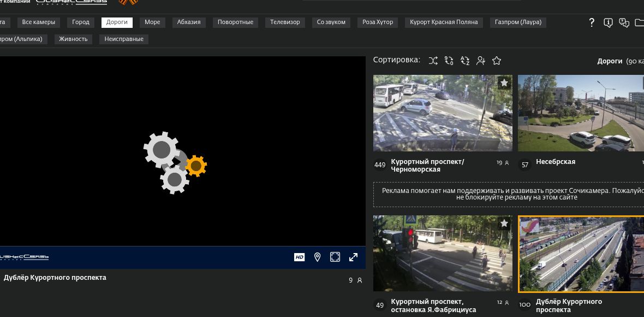
Task: Click the Несебрская camera title
Action: [x=556, y=162]
